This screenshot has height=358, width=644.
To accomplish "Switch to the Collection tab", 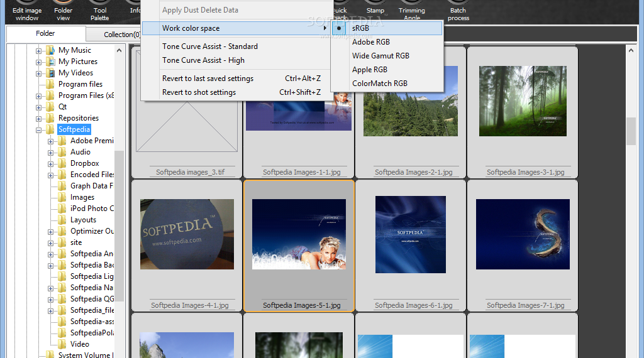I will point(113,35).
